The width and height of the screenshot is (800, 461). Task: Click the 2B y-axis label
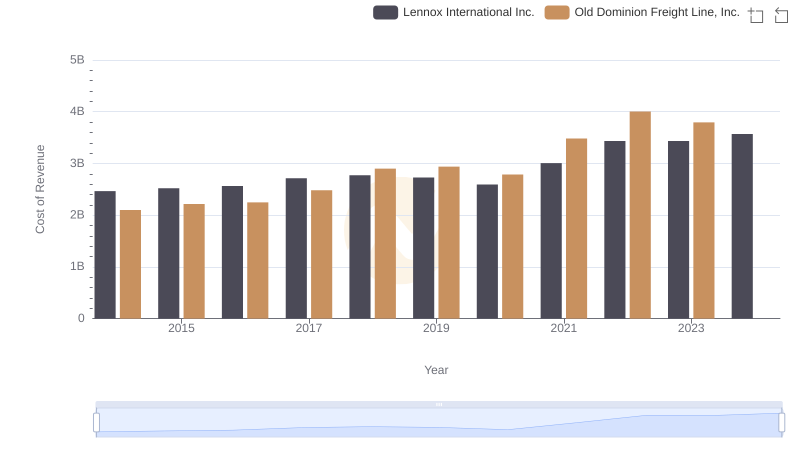tap(77, 215)
